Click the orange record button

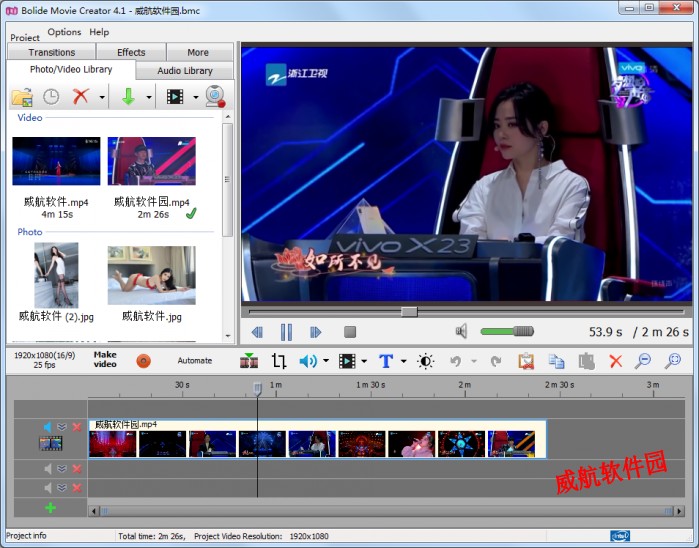pos(144,361)
